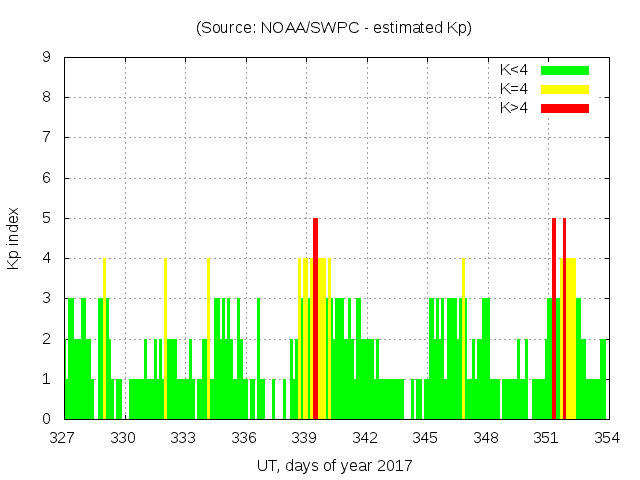Select the 'K=4' legend label text
This screenshot has width=640, height=480.
(x=514, y=89)
